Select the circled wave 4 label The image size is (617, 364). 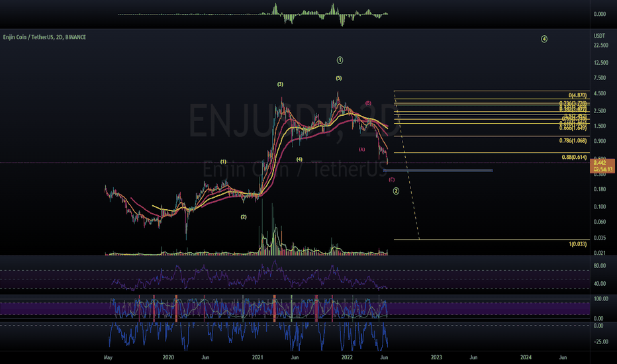click(x=544, y=39)
